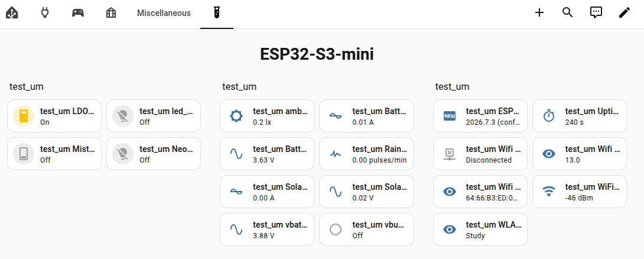Open the WLAN Study sensor card
Image resolution: width=644 pixels, height=259 pixels.
tap(480, 229)
